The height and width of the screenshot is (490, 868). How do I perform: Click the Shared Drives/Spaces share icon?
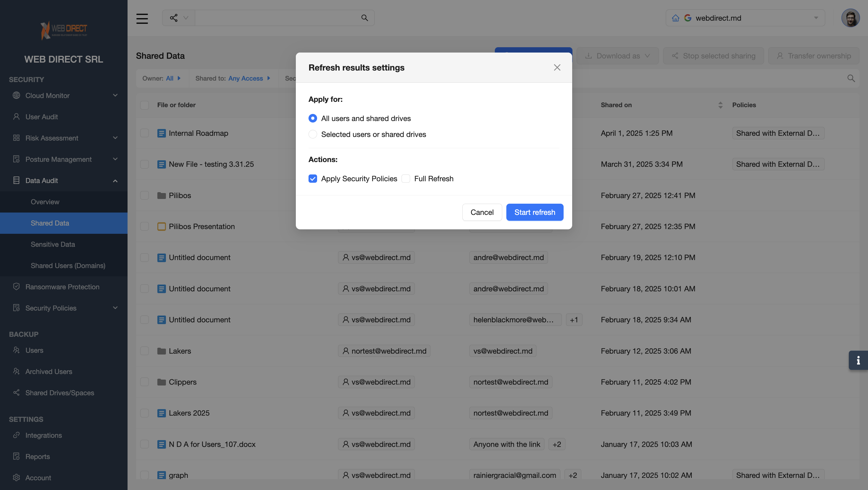point(16,393)
